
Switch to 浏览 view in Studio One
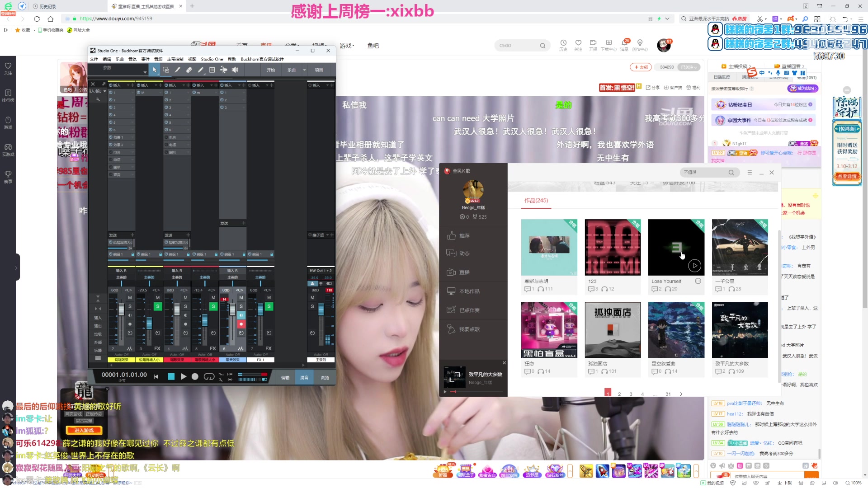coord(325,378)
